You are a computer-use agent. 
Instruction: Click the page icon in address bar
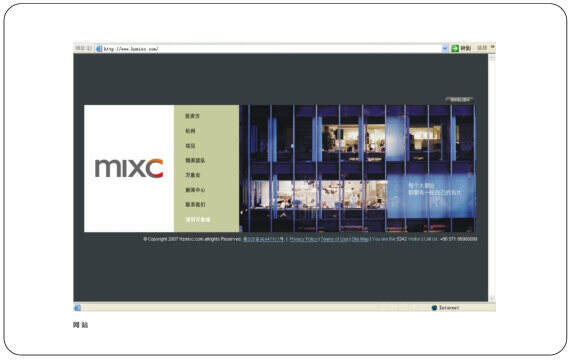pyautogui.click(x=99, y=49)
